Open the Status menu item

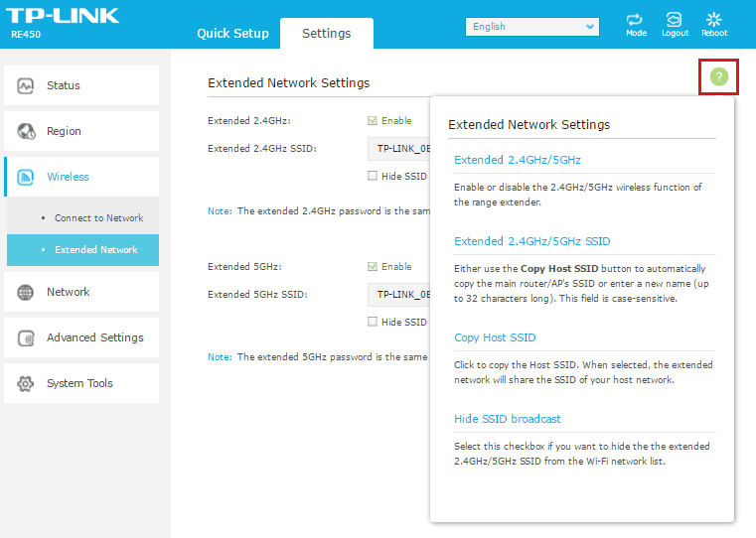click(81, 85)
